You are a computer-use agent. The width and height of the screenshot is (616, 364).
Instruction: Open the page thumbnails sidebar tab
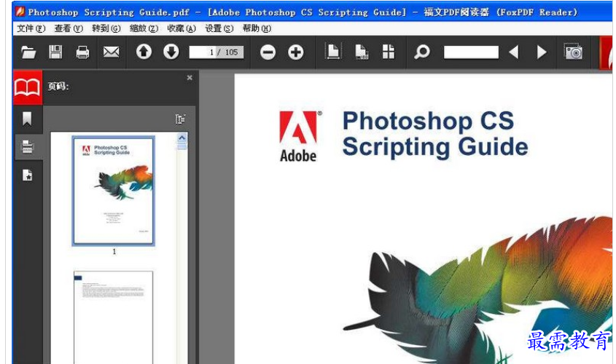pos(27,147)
